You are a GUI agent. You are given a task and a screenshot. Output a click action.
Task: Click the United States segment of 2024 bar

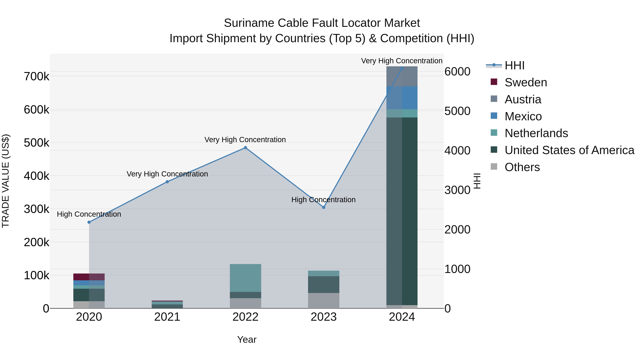point(402,211)
